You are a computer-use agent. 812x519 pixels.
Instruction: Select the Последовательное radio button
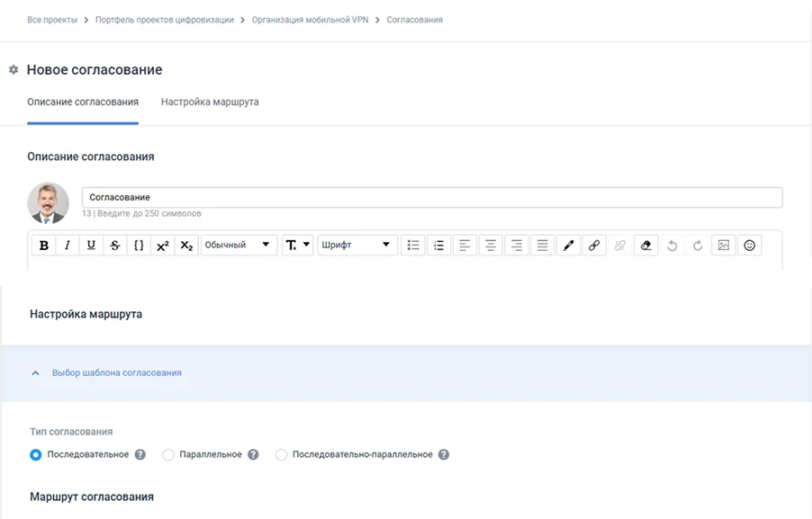(x=36, y=455)
